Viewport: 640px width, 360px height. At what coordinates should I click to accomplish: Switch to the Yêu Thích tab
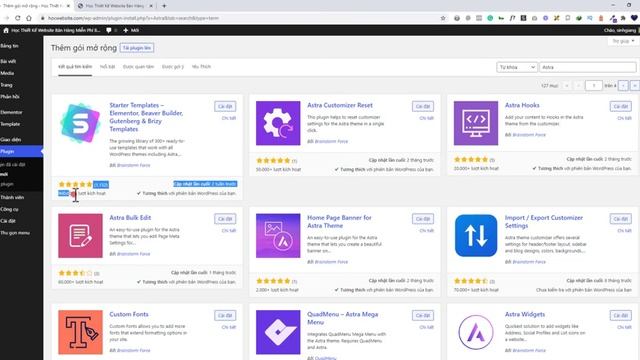[201, 67]
